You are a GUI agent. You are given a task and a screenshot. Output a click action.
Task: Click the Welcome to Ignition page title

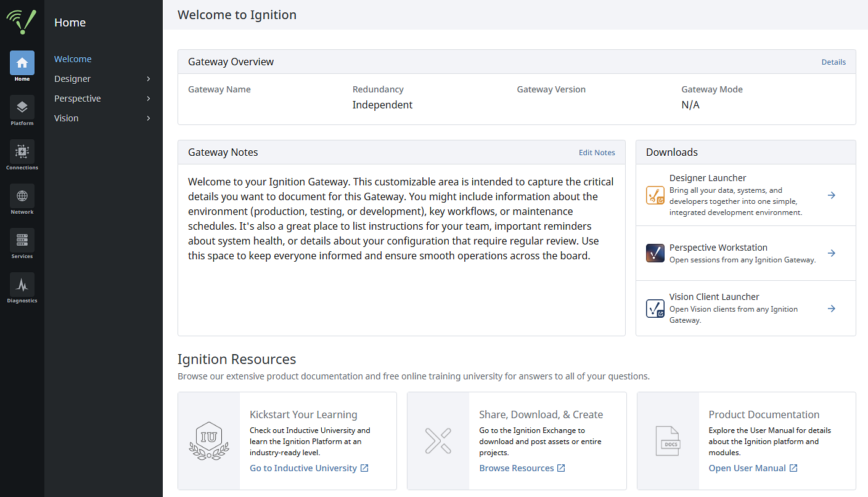click(237, 15)
